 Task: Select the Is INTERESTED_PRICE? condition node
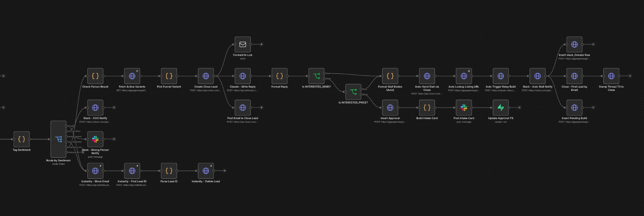353,92
